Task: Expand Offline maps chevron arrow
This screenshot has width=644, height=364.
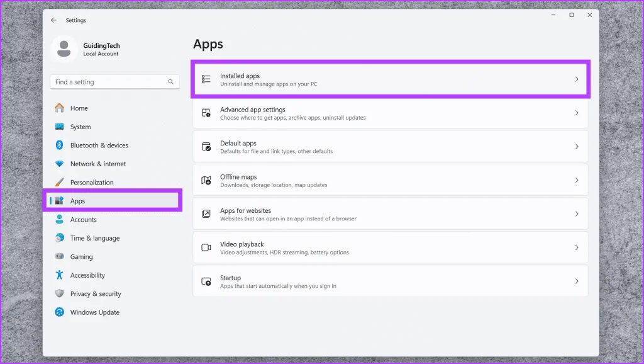Action: point(577,181)
